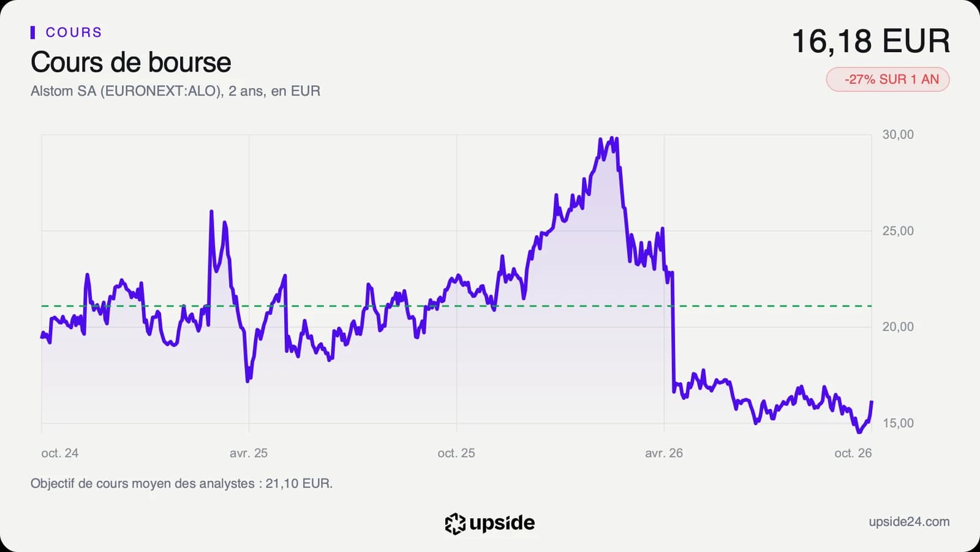Click the upside wordmark text
The height and width of the screenshot is (552, 980).
(x=502, y=523)
